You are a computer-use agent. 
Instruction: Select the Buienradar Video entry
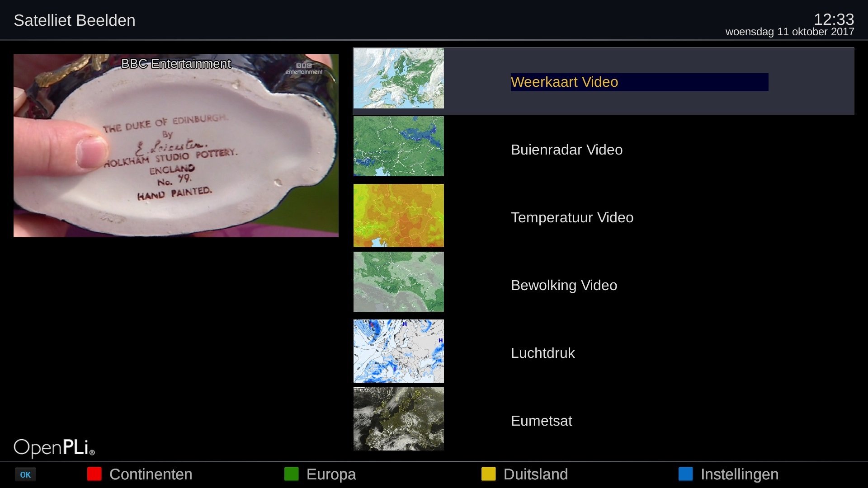coord(566,150)
